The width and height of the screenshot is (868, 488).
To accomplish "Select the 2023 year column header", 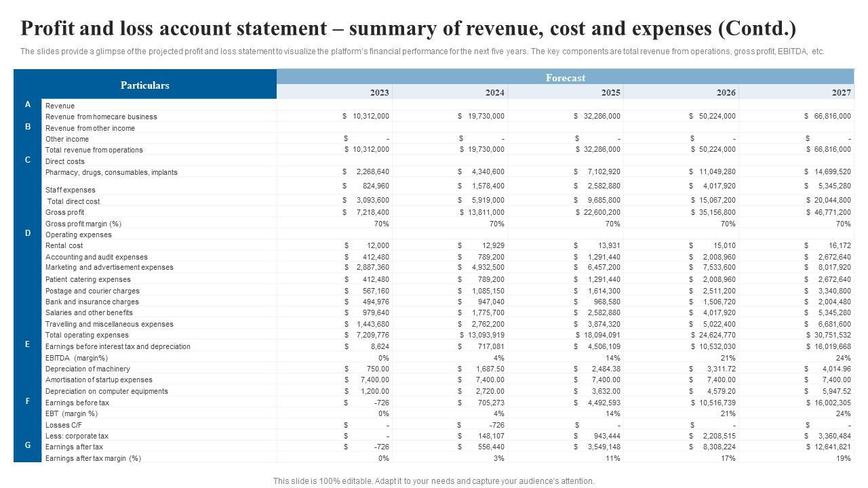I will 379,93.
